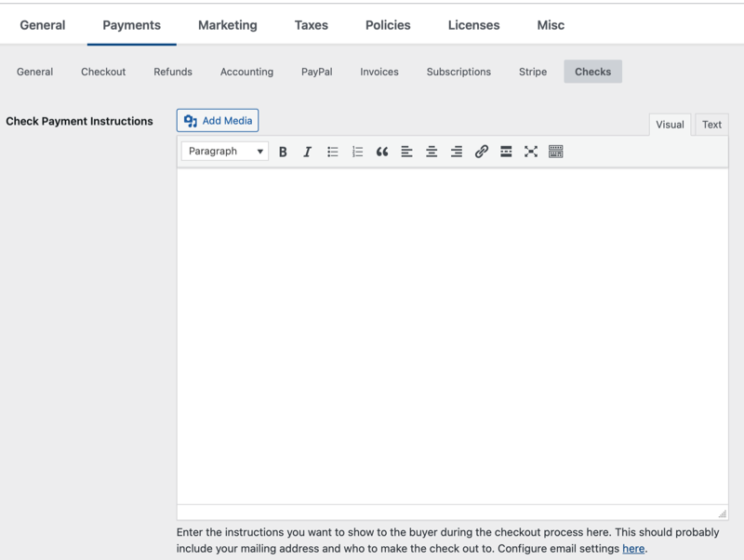Open the Marketing settings tab
Image resolution: width=744 pixels, height=560 pixels.
point(228,25)
